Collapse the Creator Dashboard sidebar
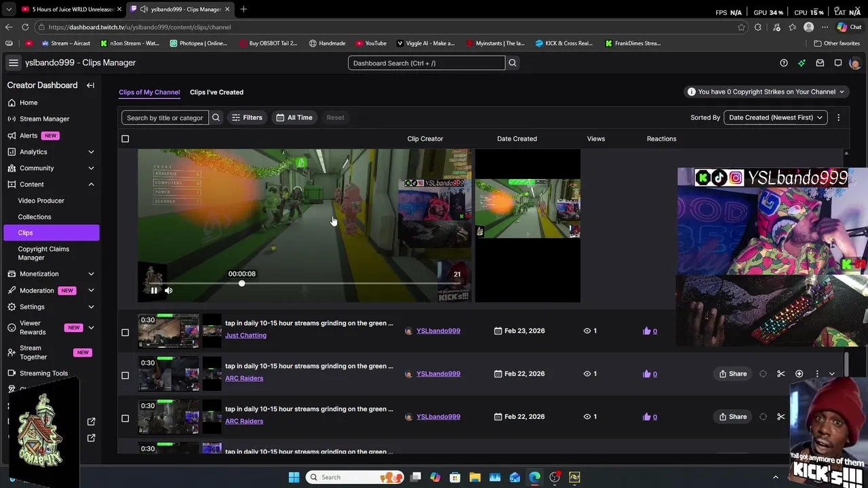The image size is (868, 488). pyautogui.click(x=90, y=85)
